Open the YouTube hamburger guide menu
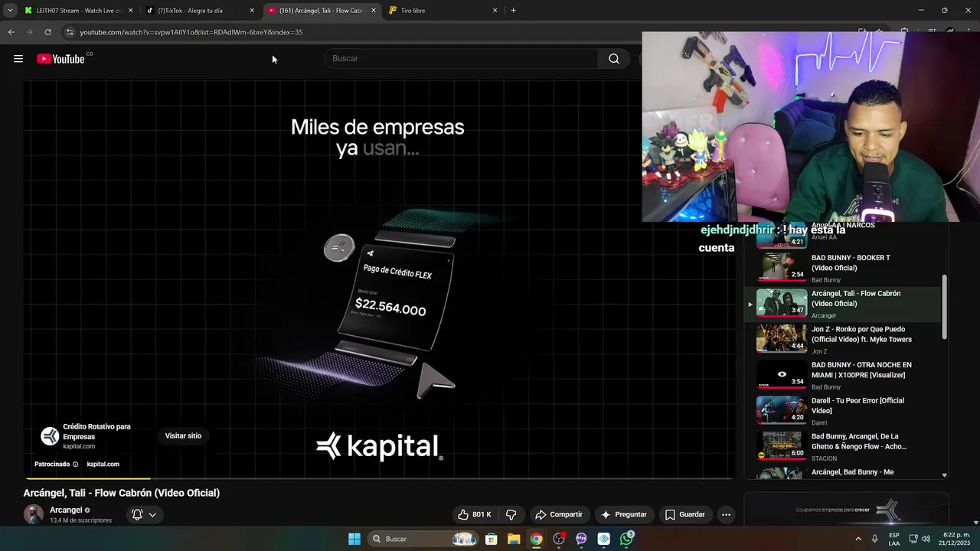Viewport: 980px width, 551px height. pos(18,59)
